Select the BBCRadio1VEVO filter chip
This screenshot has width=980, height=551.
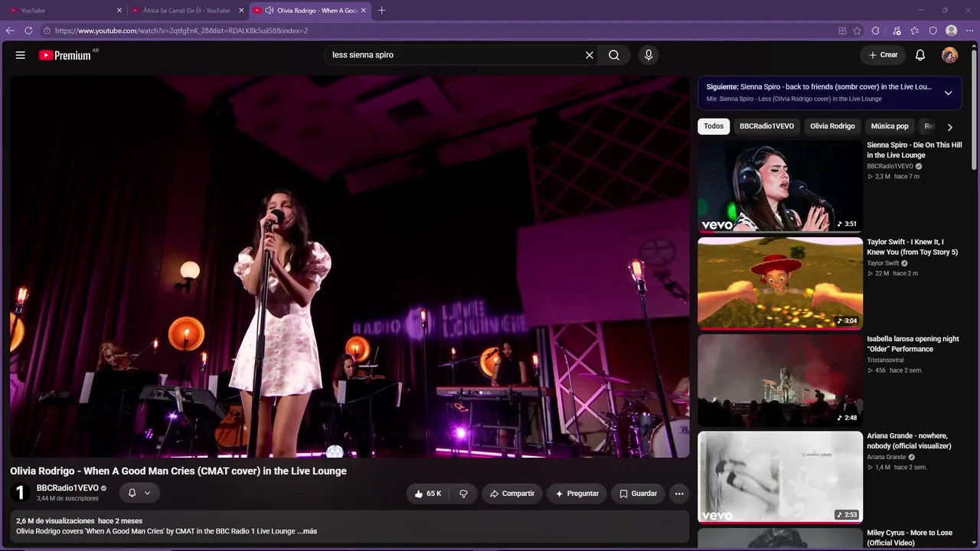766,126
